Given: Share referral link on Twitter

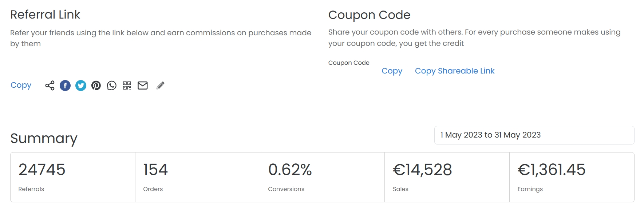Looking at the screenshot, I should [81, 86].
